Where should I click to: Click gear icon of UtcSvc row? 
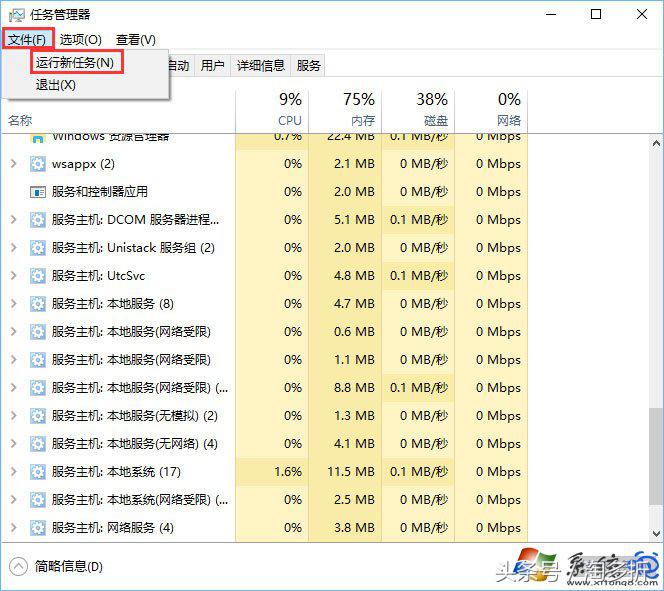click(38, 276)
